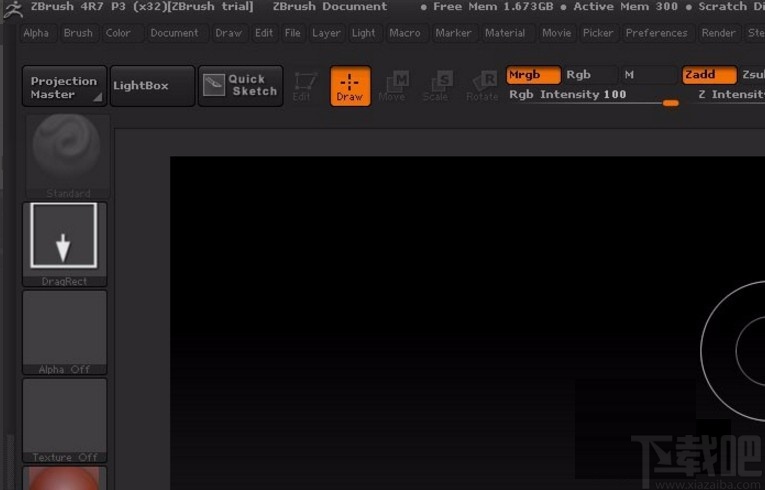Start Quick Sketch mode

tap(241, 86)
